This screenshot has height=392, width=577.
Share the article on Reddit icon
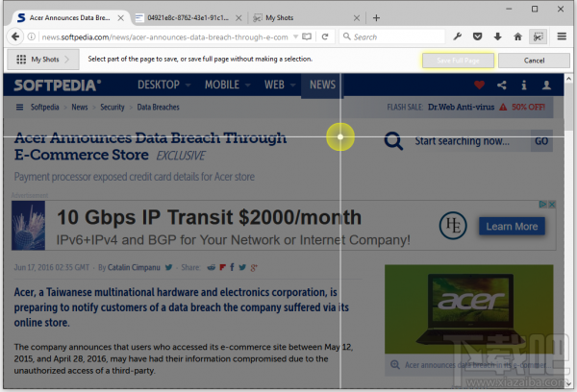coord(212,267)
